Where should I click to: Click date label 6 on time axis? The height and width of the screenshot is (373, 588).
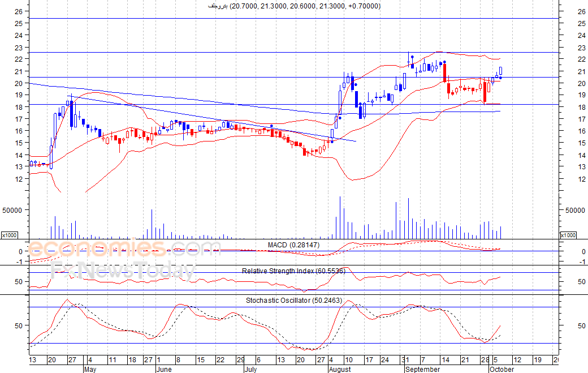(258, 360)
